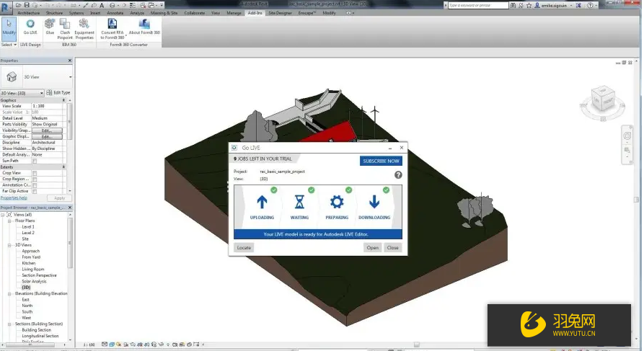Click the Downloading arrow step icon
The image size is (644, 351).
(x=374, y=202)
